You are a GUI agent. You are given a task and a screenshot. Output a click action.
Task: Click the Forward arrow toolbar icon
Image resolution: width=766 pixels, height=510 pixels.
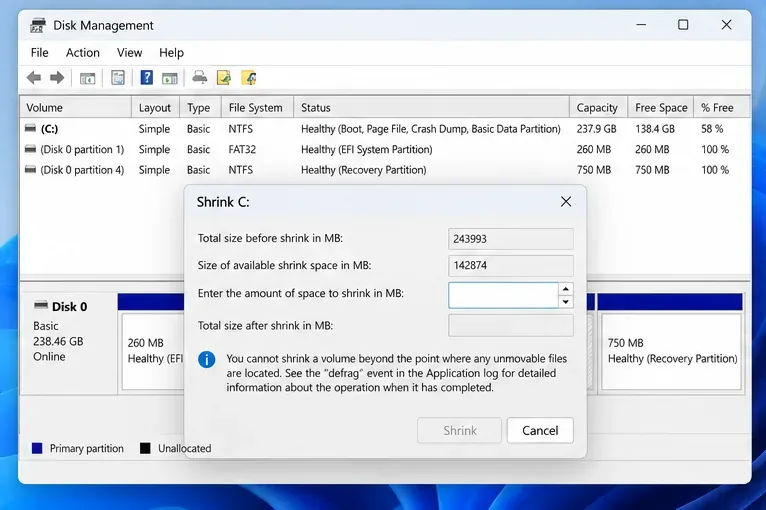57,78
